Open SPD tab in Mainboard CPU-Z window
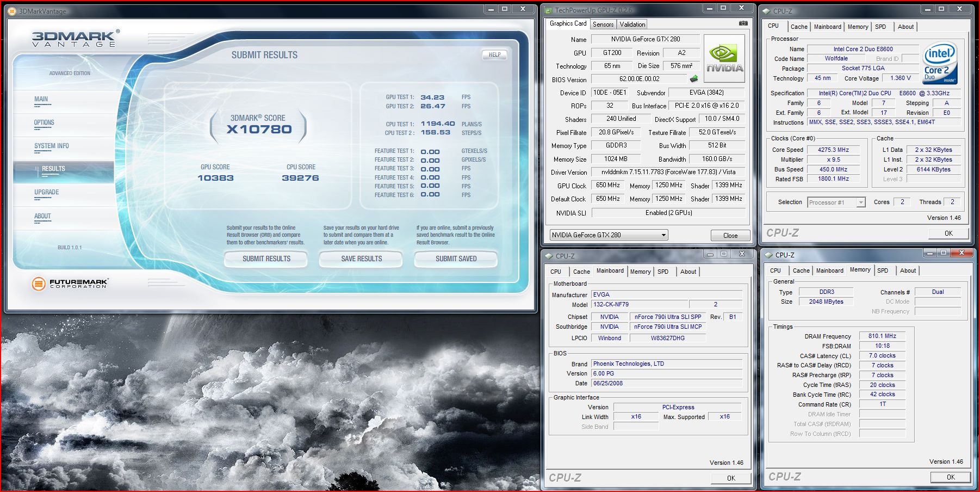Screen dimensions: 980x492 pos(663,272)
